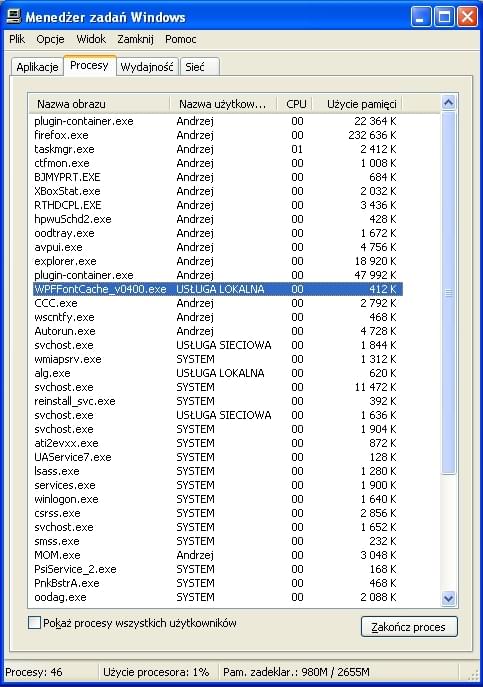Viewport: 483px width, 687px height.
Task: Switch to the Sieć tab
Action: click(199, 67)
